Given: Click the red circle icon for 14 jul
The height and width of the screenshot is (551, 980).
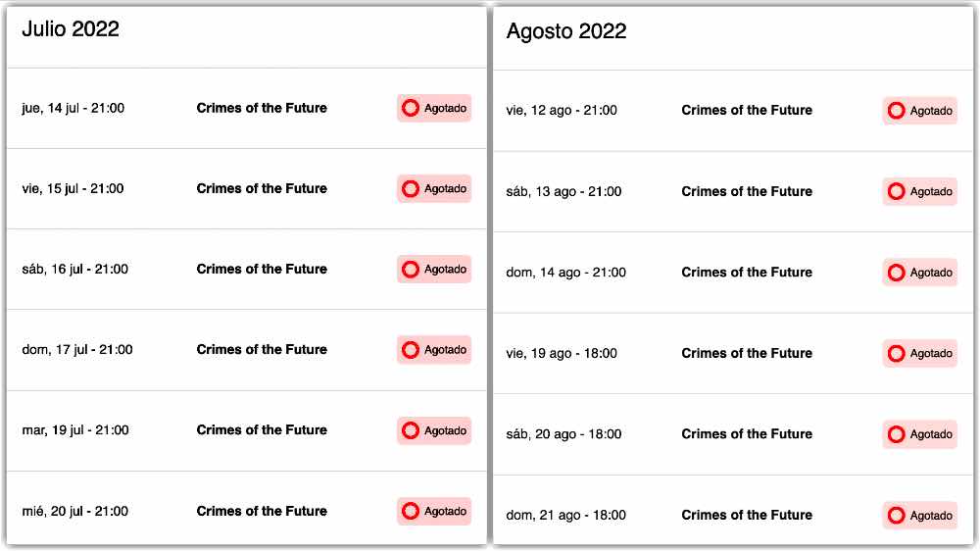Looking at the screenshot, I should tap(410, 108).
